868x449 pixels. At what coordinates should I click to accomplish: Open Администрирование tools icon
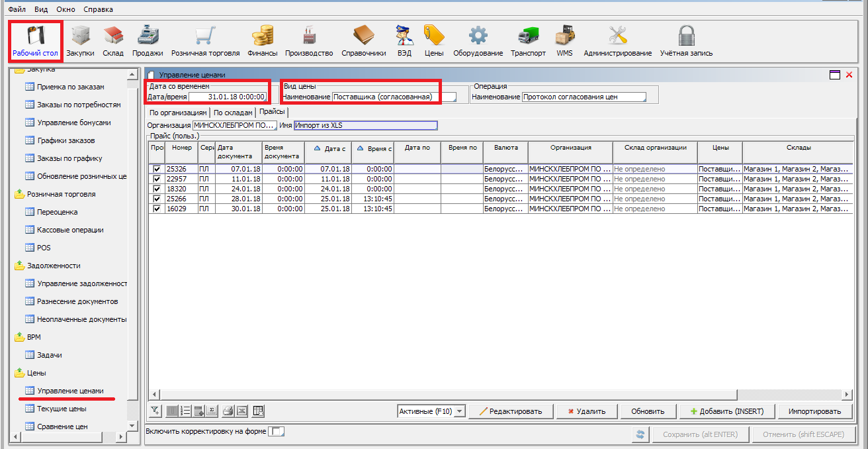[x=617, y=41]
